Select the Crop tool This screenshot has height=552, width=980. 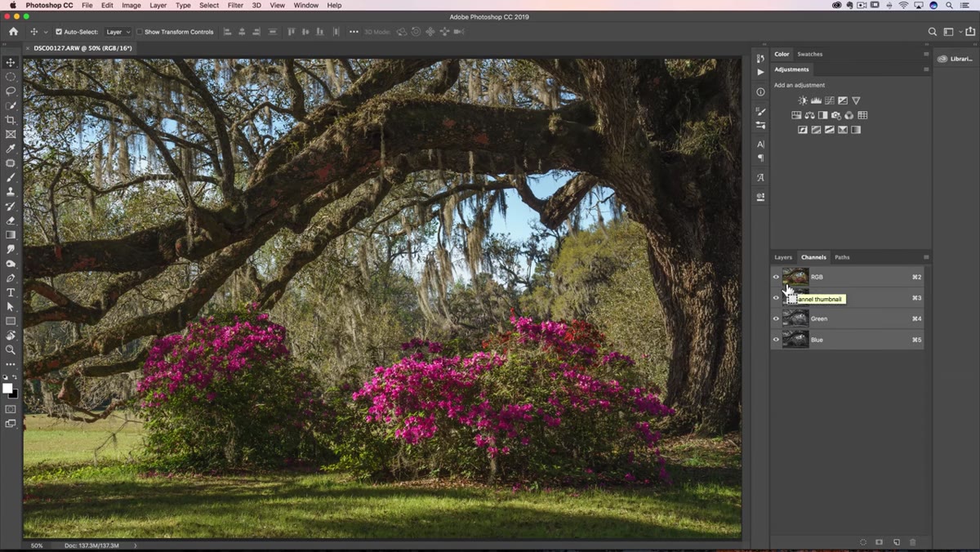click(11, 120)
